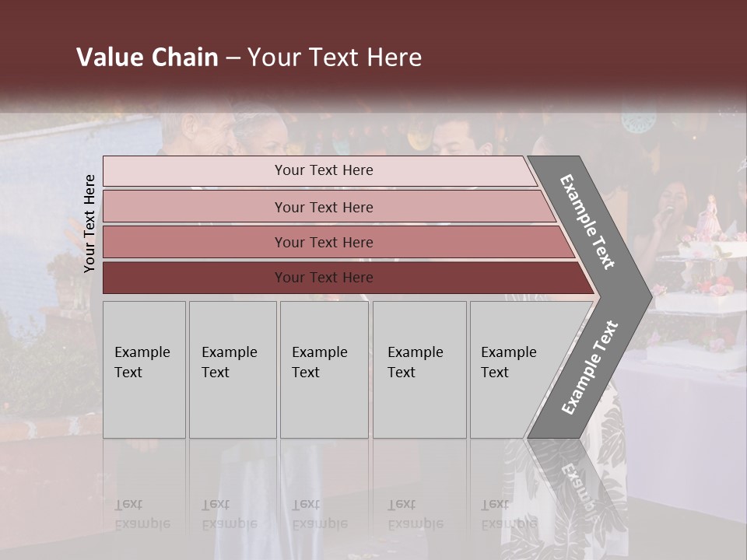Image resolution: width=747 pixels, height=560 pixels.
Task: Click the vertical "Your Text Here" side label
Action: pos(89,223)
